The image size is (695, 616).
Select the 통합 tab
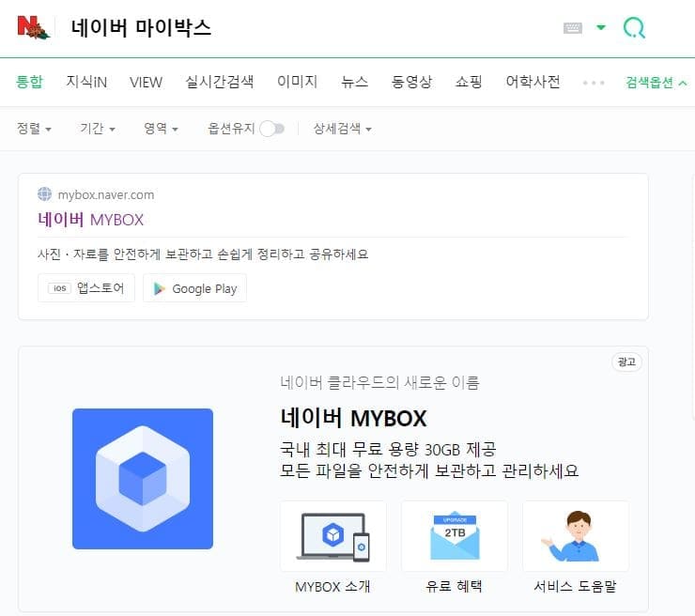(29, 82)
